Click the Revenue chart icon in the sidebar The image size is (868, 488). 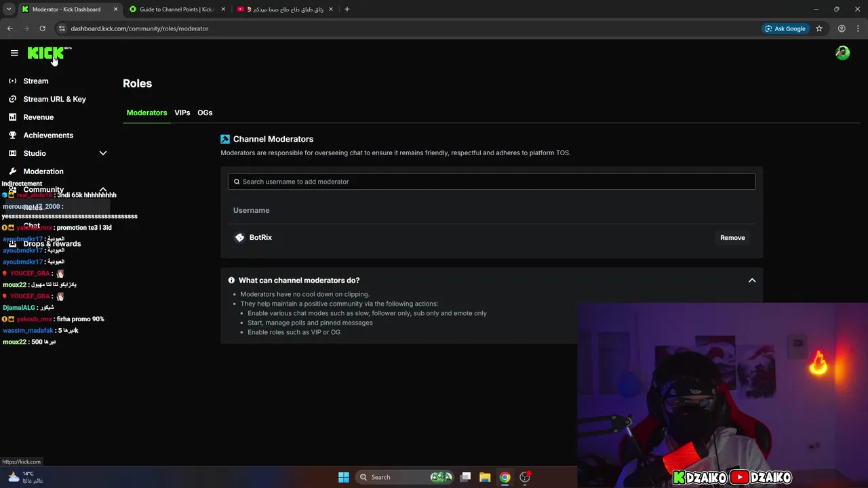pos(12,117)
